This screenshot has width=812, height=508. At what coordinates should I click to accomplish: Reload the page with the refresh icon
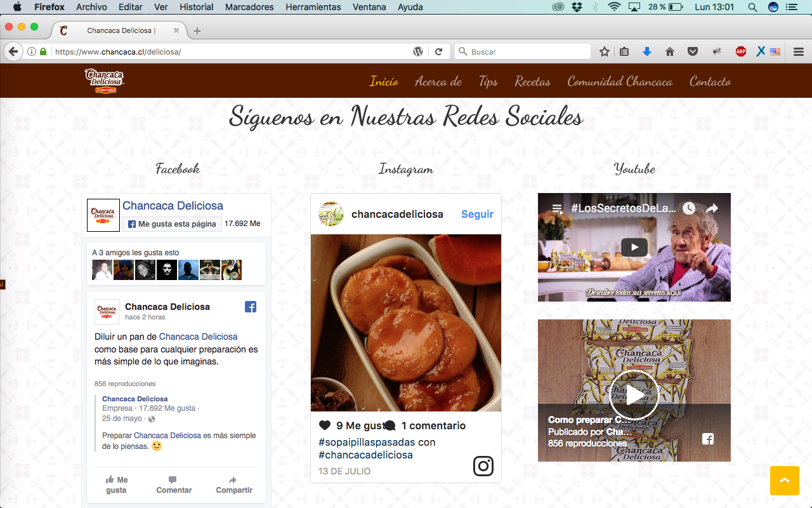coord(438,51)
